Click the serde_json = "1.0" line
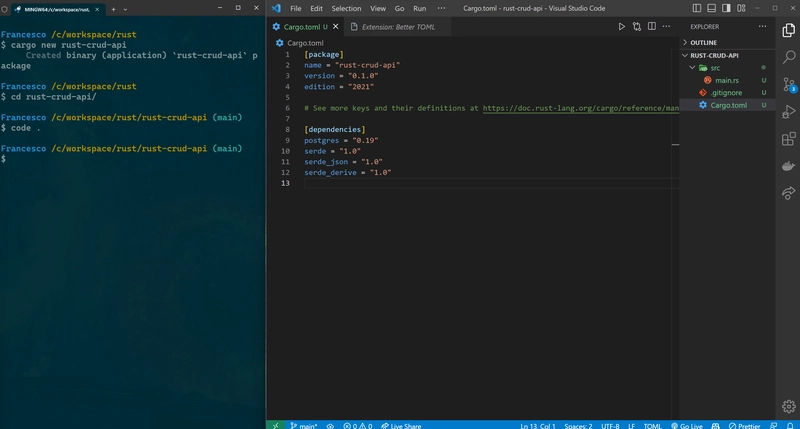This screenshot has height=429, width=800. point(343,162)
